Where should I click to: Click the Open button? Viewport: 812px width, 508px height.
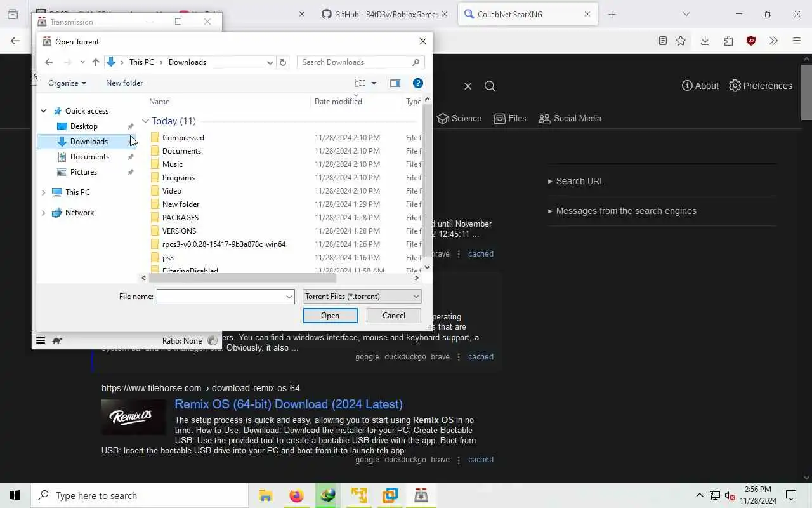(x=330, y=316)
